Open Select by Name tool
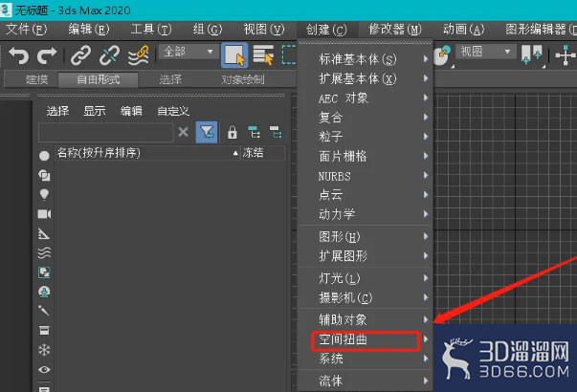Viewport: 577px width, 392px height. pos(263,55)
